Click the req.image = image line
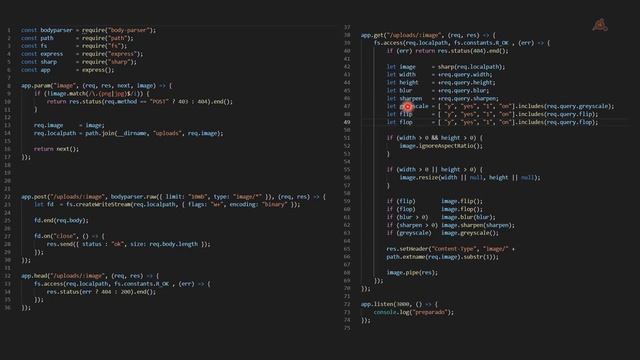 pos(69,125)
